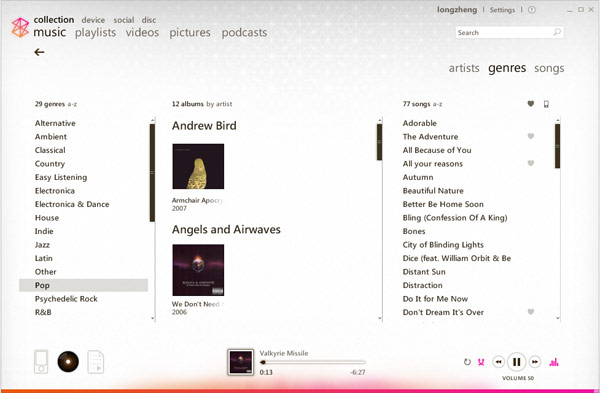Click the VOLUME 50 control

[518, 378]
